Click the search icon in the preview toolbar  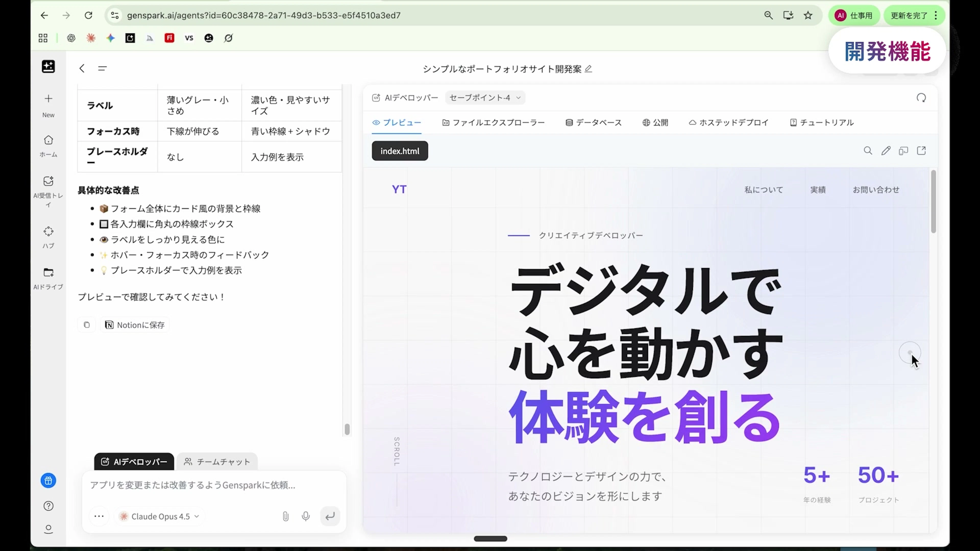pyautogui.click(x=868, y=151)
